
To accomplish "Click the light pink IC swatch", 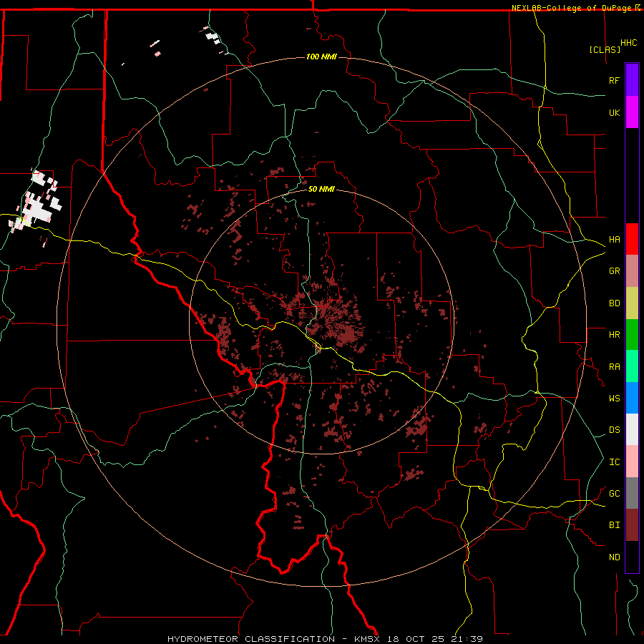I will 632,462.
